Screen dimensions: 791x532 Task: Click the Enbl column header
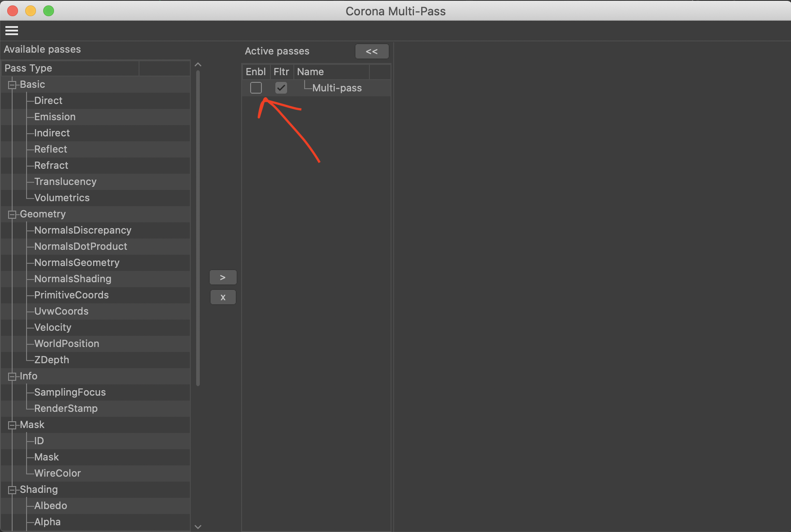tap(256, 72)
